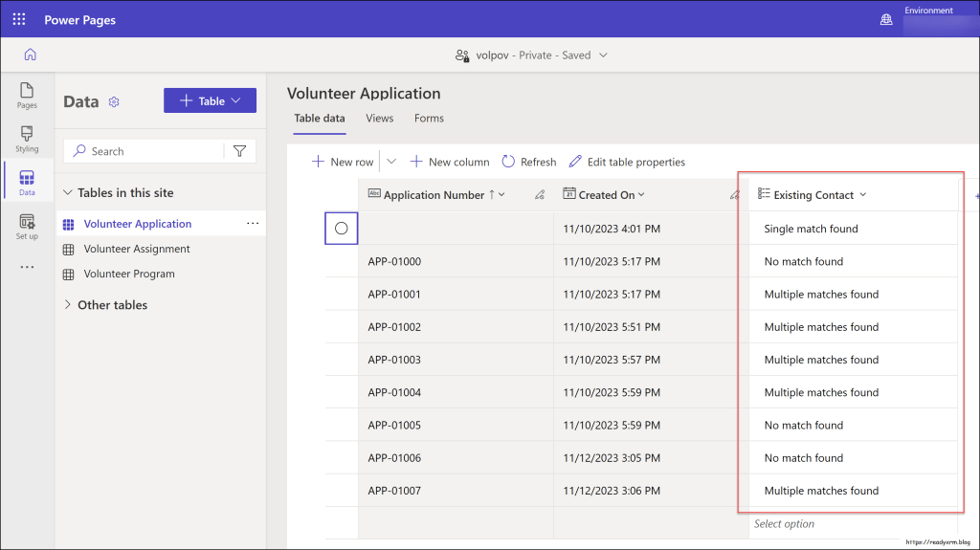Click Edit table properties
This screenshot has height=550, width=980.
627,162
